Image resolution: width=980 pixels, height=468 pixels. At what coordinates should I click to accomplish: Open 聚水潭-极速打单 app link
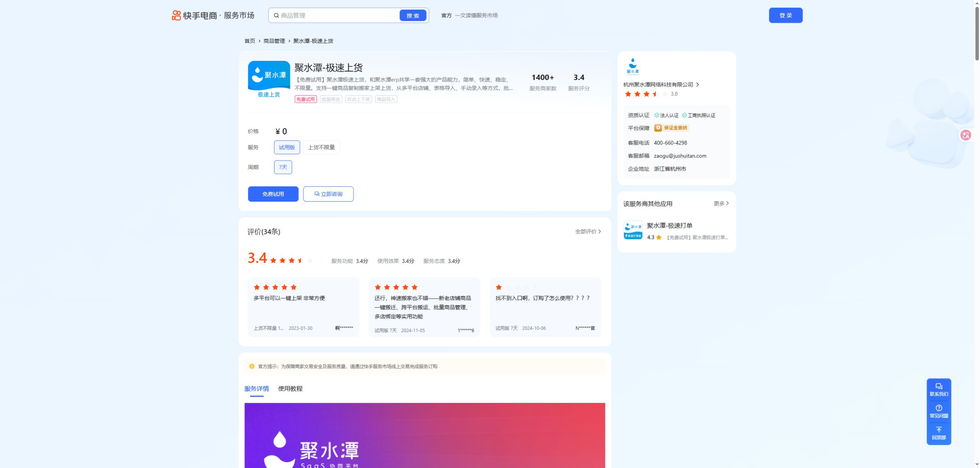[670, 226]
